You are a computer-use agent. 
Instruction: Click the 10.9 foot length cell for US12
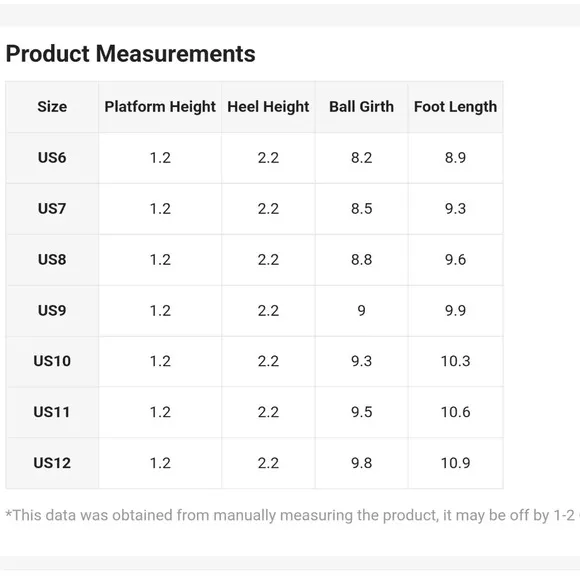[455, 463]
